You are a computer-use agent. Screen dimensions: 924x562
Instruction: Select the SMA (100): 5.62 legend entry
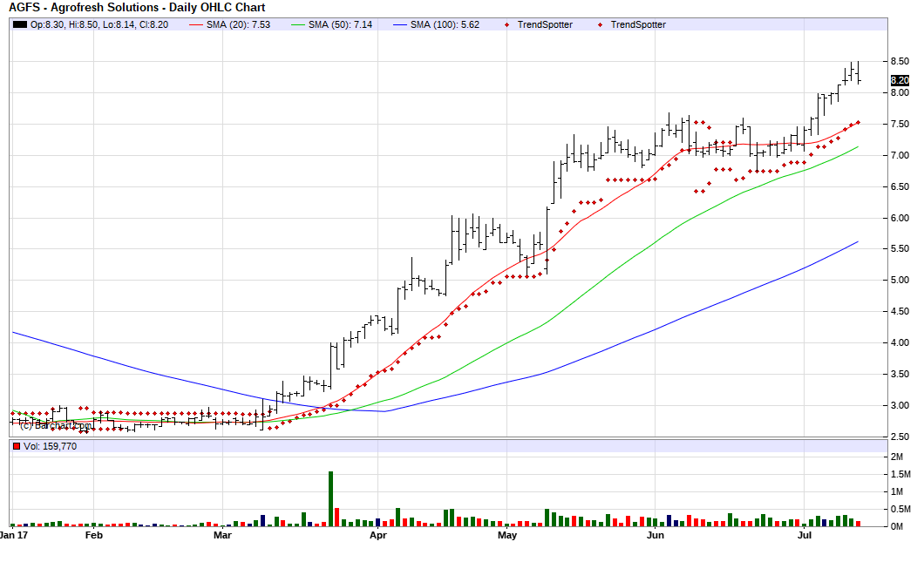(436, 24)
